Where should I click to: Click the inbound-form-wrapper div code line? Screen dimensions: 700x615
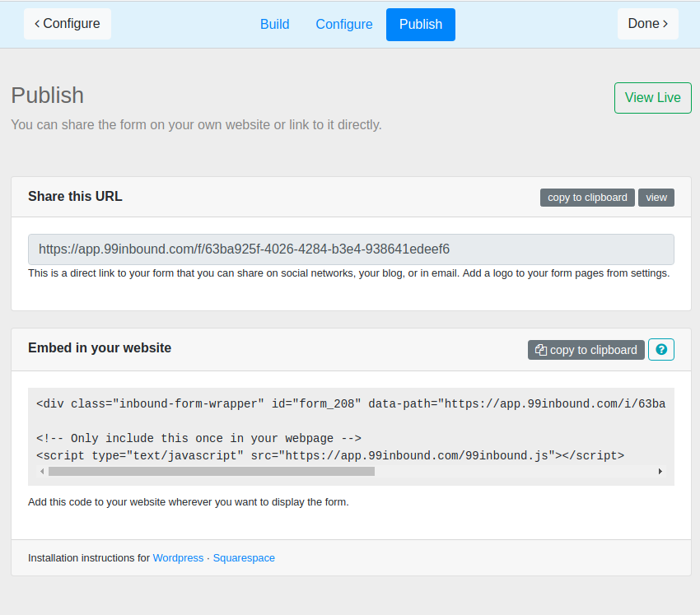[350, 404]
